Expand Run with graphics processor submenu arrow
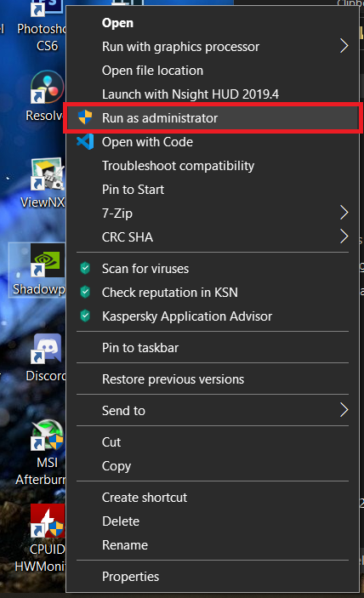364x598 pixels. [x=344, y=46]
